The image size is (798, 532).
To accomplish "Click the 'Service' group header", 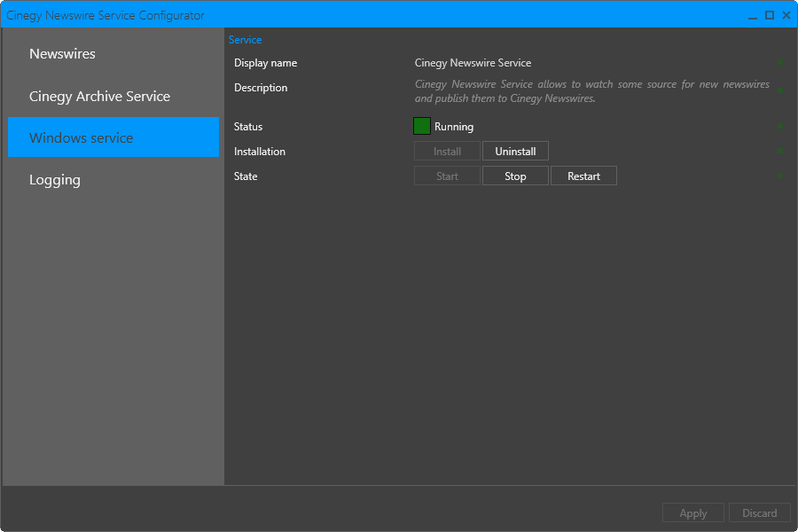I will [x=245, y=40].
